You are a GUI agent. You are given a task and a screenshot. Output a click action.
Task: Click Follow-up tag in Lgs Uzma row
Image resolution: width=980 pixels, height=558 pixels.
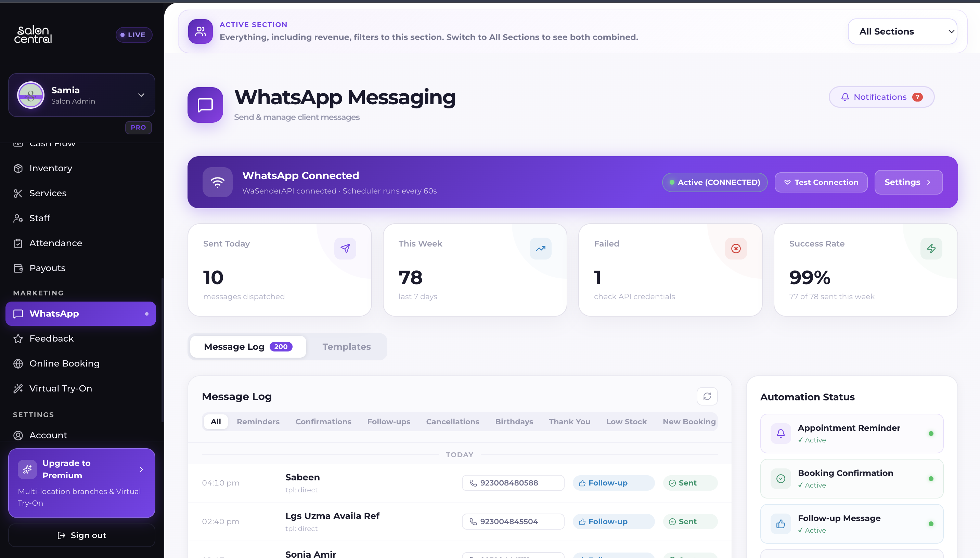[x=614, y=522]
